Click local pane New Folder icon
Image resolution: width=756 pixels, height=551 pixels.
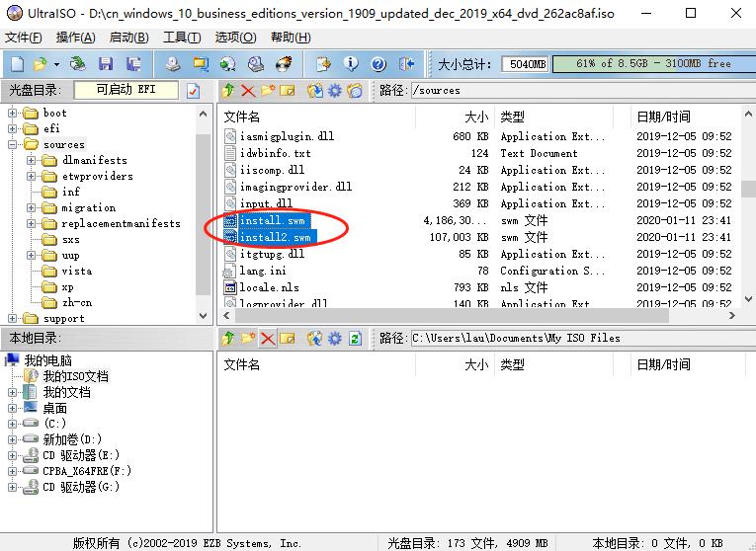[x=248, y=338]
